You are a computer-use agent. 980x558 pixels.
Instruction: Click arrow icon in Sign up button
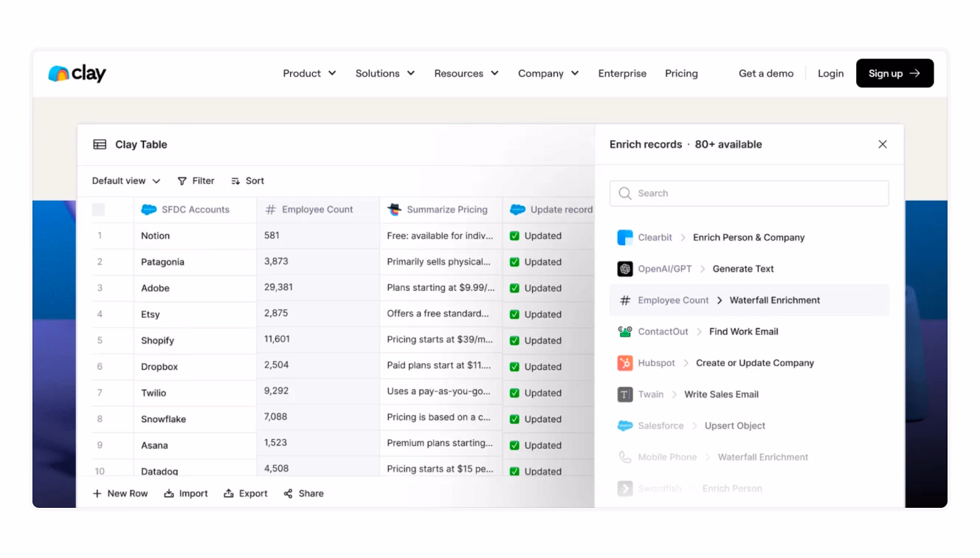915,73
